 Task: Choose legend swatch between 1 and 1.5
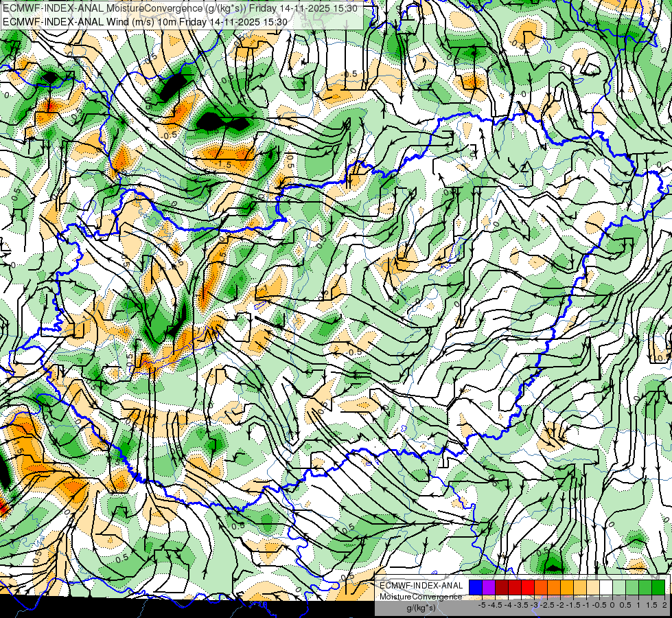pos(645,587)
